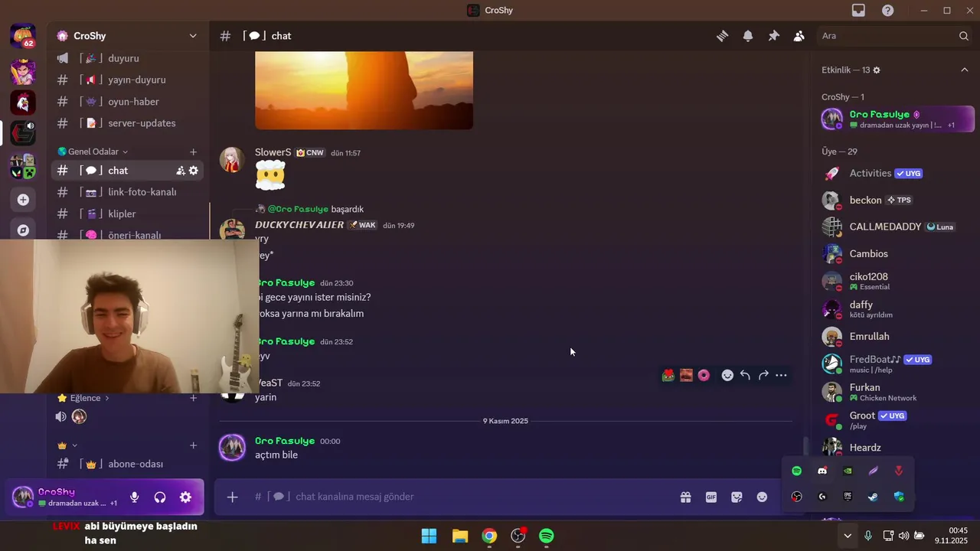This screenshot has width=980, height=551.
Task: Open the abone-odası channel
Action: coord(127,464)
